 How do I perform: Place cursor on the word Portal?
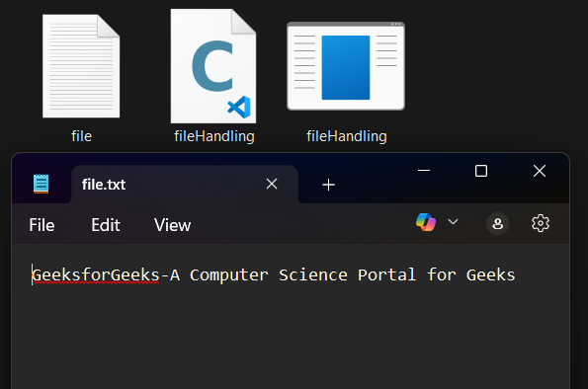click(x=387, y=275)
